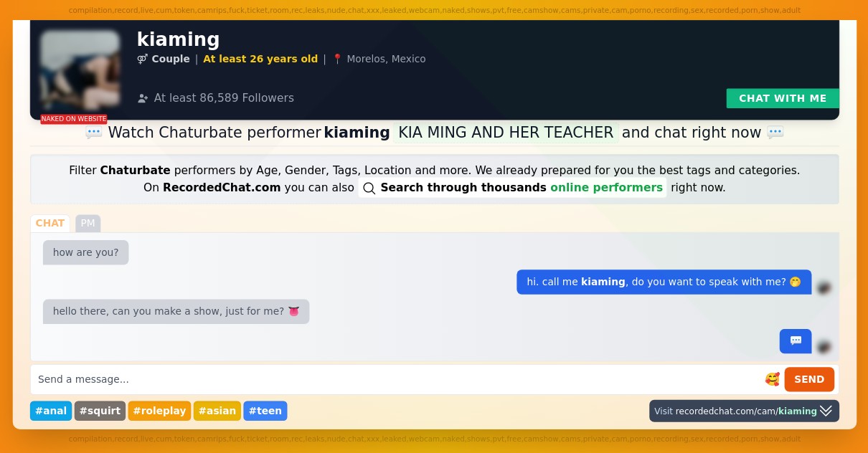Click the KIA MING AND HER TEACHER label
The image size is (868, 453).
[x=506, y=133]
